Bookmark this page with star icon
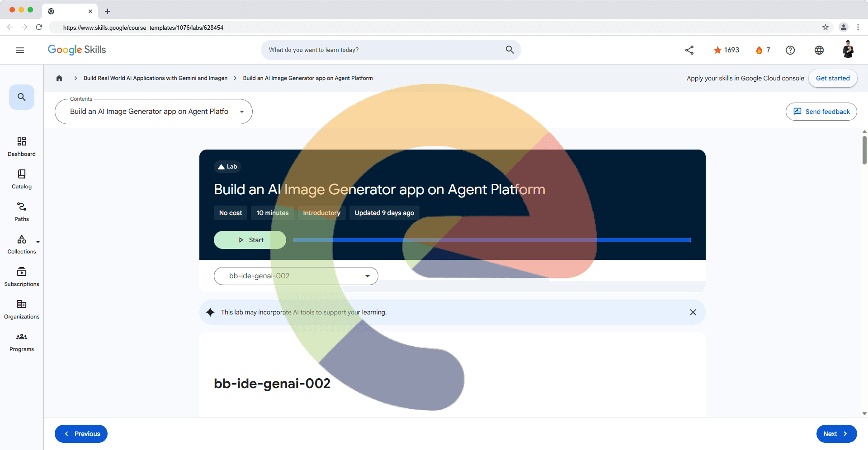Screen dimensions: 868x450 [x=826, y=27]
